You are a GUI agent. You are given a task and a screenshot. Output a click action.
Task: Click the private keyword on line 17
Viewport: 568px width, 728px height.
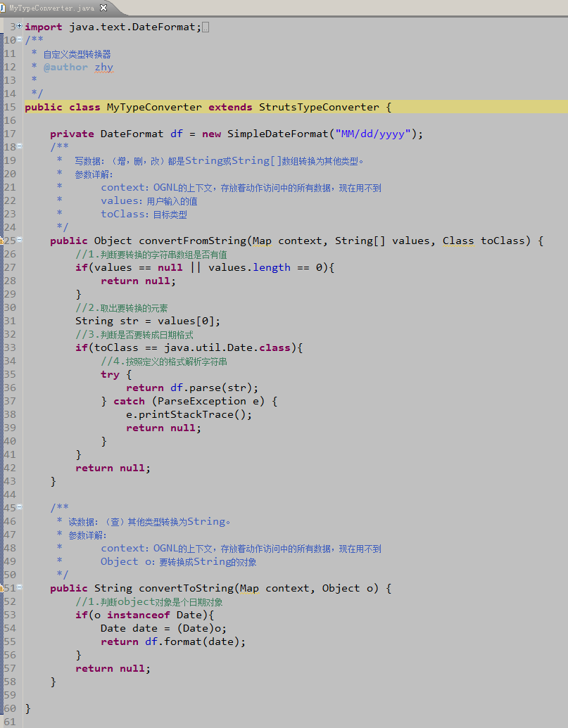point(72,134)
